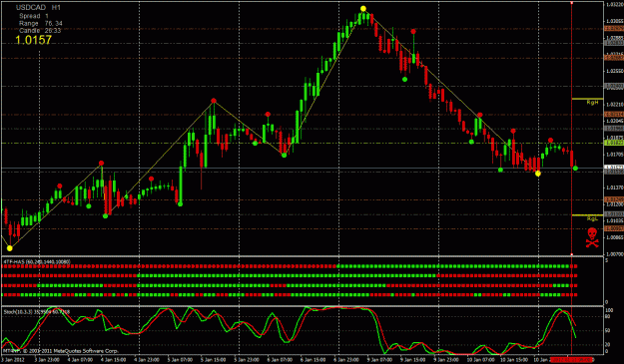Click the RgL range-low label
The height and width of the screenshot is (364, 624).
tap(592, 219)
